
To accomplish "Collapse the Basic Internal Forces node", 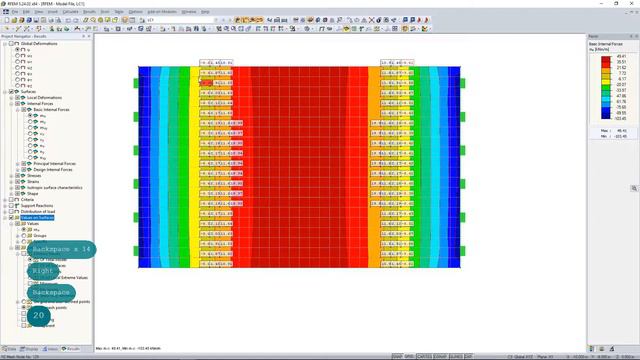I will pyautogui.click(x=18, y=109).
